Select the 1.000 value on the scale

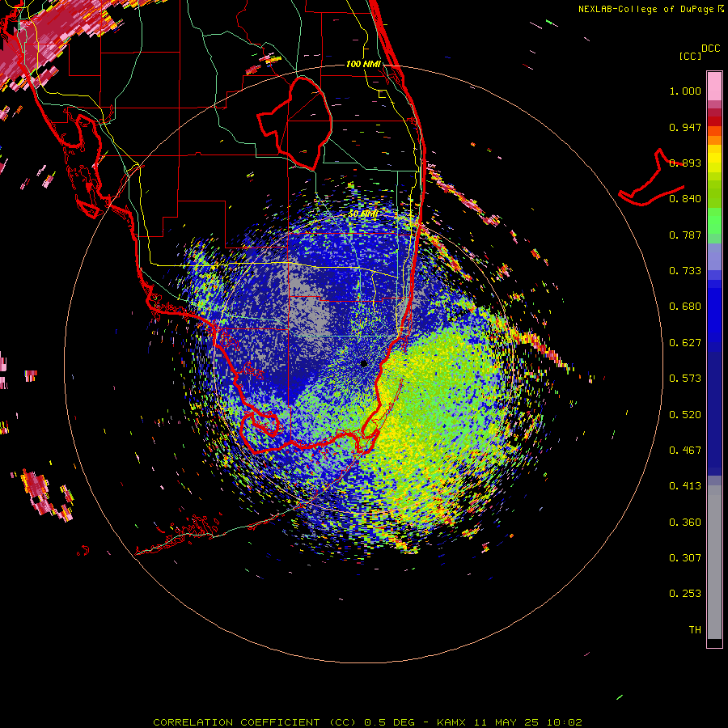point(685,91)
